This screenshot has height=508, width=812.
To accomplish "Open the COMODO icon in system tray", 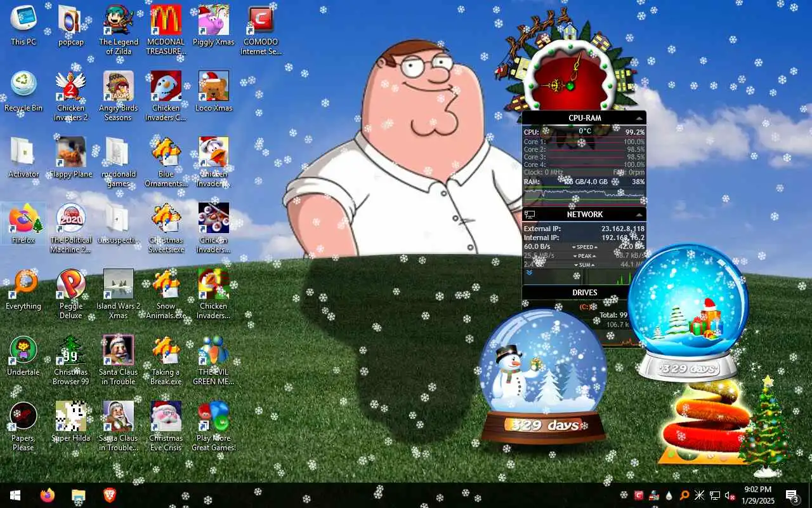I will point(639,495).
